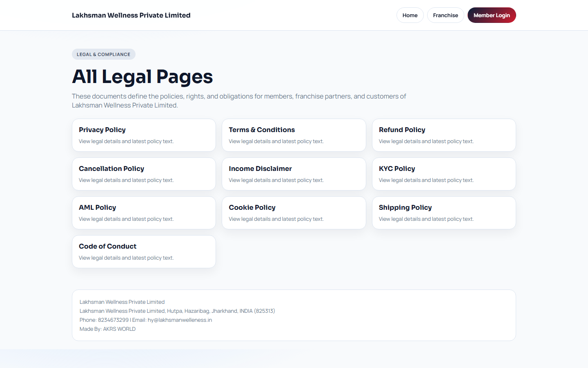The width and height of the screenshot is (588, 368).
Task: Read the Income Disclaimer page
Action: (294, 174)
